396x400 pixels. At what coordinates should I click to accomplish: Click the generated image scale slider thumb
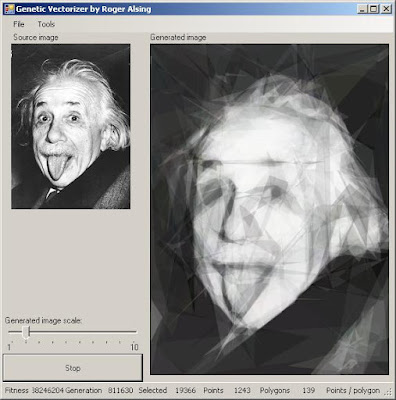26,332
